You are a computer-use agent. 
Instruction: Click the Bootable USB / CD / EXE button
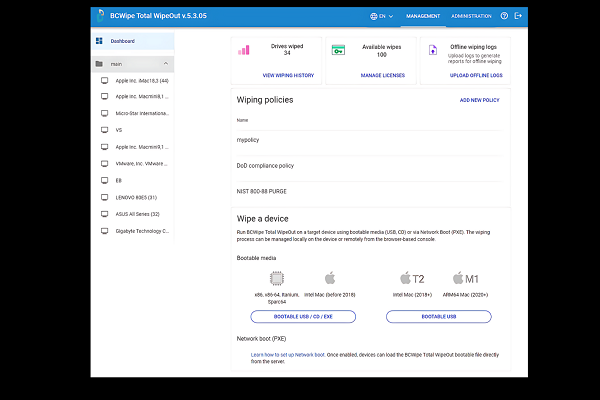[x=302, y=316]
